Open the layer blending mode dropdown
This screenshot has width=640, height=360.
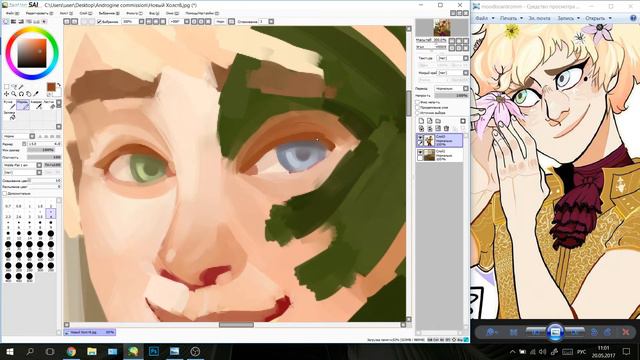[x=465, y=89]
